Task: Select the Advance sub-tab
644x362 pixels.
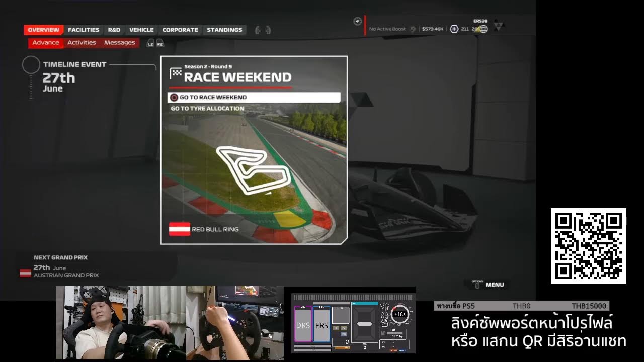Action: tap(46, 43)
